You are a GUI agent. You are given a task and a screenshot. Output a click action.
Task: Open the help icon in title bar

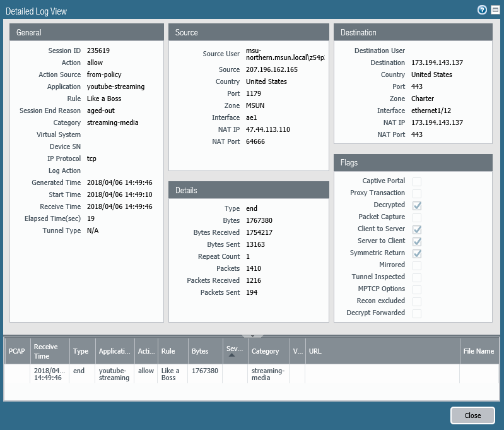[483, 10]
